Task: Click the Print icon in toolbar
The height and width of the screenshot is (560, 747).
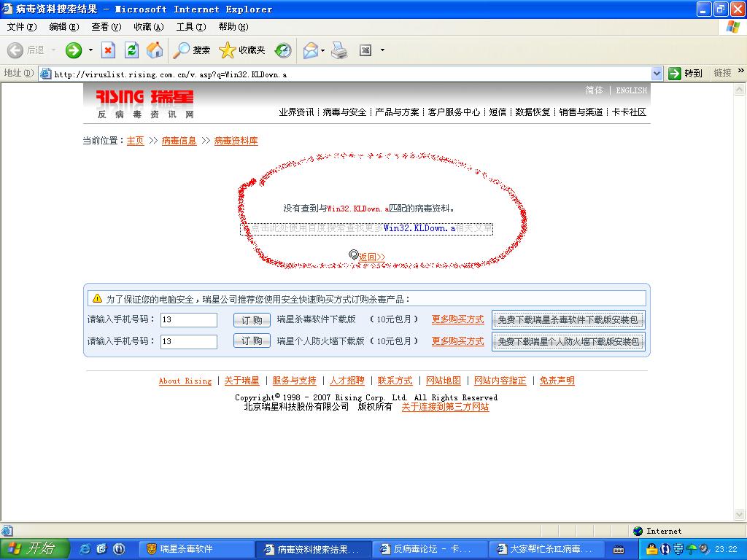Action: pos(339,50)
